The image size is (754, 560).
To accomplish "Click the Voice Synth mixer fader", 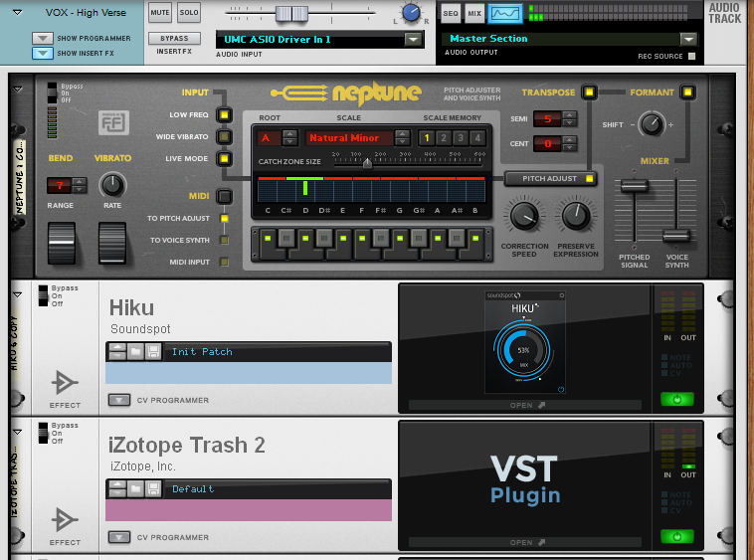I will (676, 236).
